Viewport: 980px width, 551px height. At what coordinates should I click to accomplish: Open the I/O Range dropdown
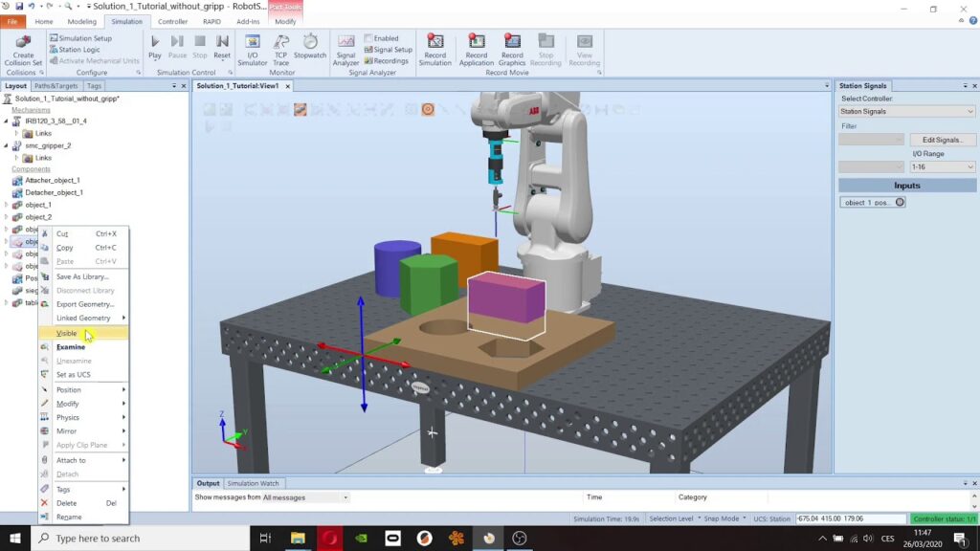942,166
